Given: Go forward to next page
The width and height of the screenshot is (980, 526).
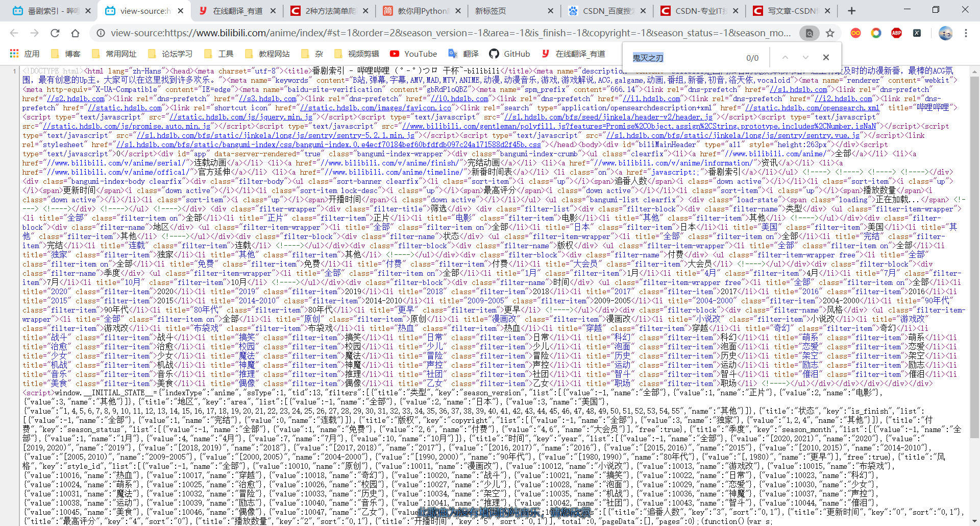Looking at the screenshot, I should tap(34, 33).
